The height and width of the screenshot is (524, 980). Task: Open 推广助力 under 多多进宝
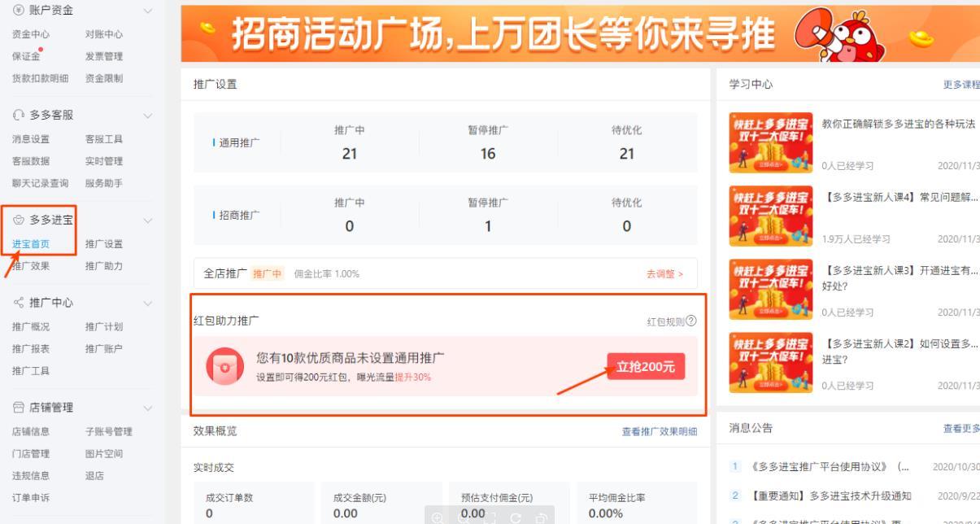tap(103, 265)
